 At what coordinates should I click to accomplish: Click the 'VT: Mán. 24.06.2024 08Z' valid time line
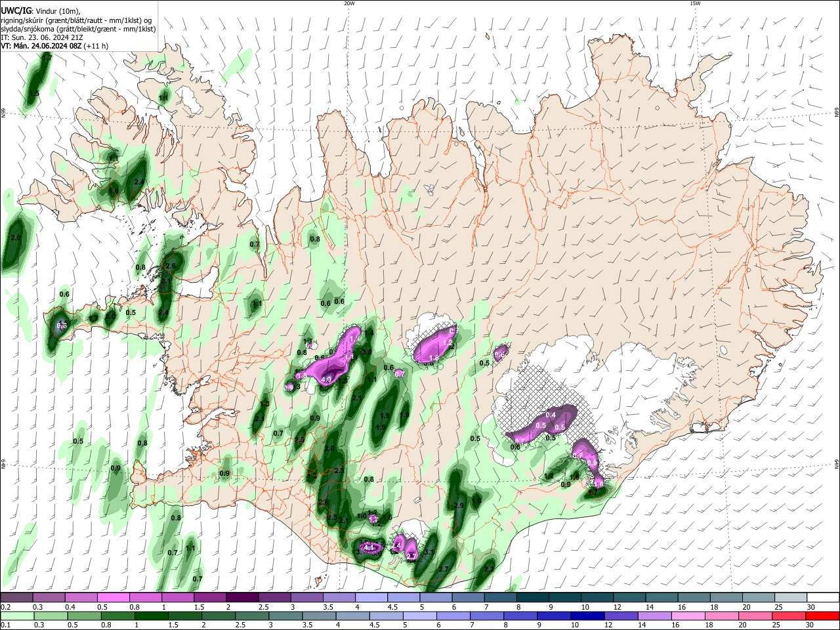[x=41, y=46]
